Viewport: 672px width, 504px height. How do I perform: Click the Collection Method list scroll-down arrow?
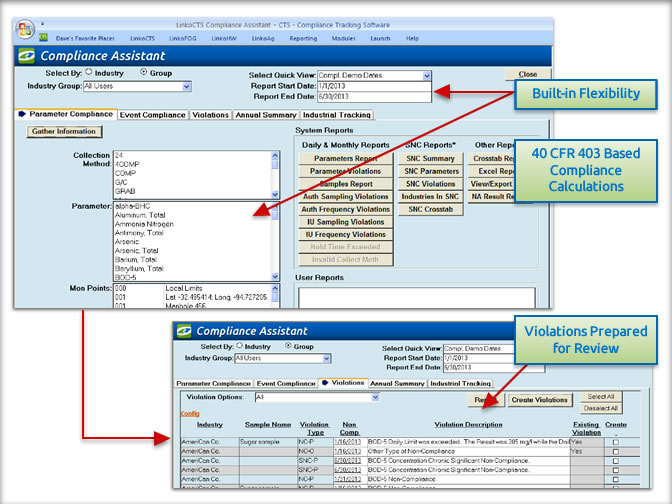tap(275, 195)
